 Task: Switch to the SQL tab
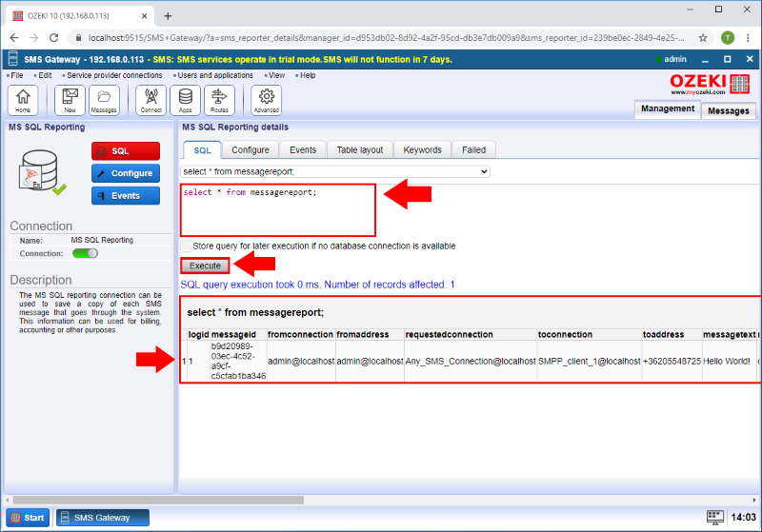pyautogui.click(x=202, y=150)
